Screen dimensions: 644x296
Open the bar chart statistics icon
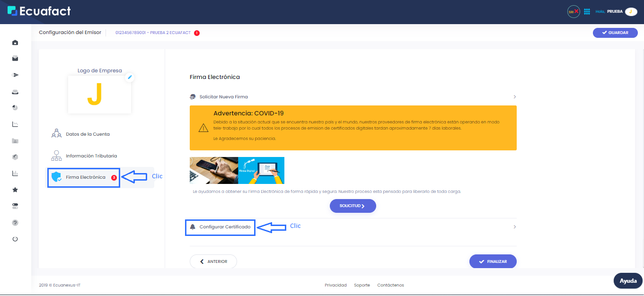tap(15, 173)
